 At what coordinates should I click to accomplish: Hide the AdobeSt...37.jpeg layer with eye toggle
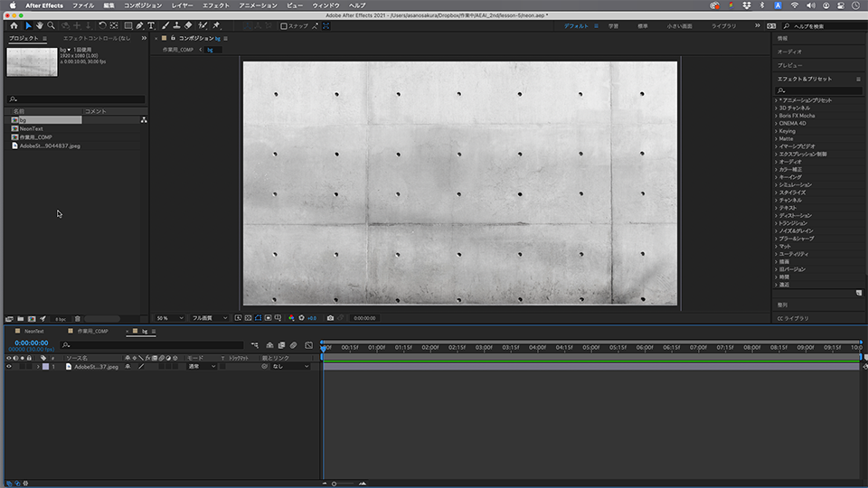[x=9, y=366]
